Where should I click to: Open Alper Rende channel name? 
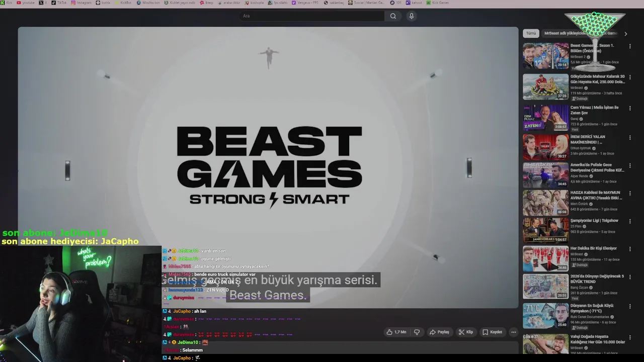pyautogui.click(x=580, y=175)
